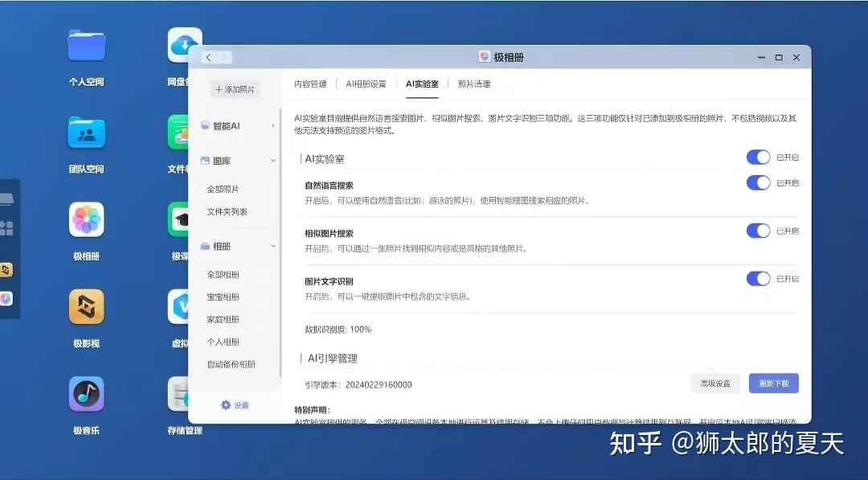
Task: Launch the 极相册 desktop icon
Action: 86,219
